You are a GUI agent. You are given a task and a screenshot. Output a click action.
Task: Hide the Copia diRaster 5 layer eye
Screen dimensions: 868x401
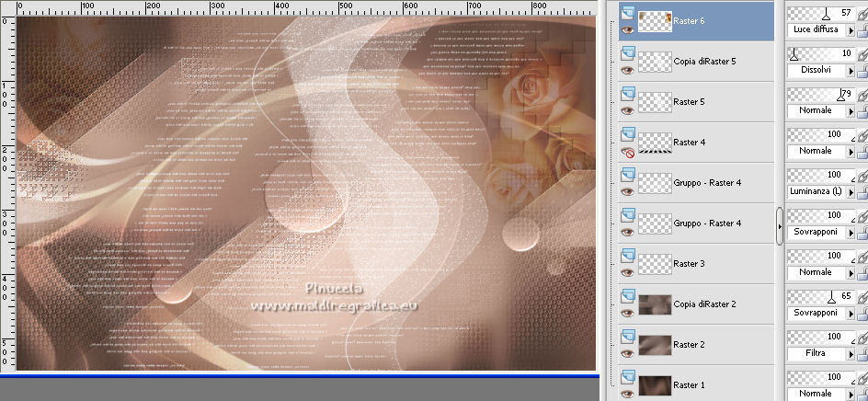click(x=627, y=71)
